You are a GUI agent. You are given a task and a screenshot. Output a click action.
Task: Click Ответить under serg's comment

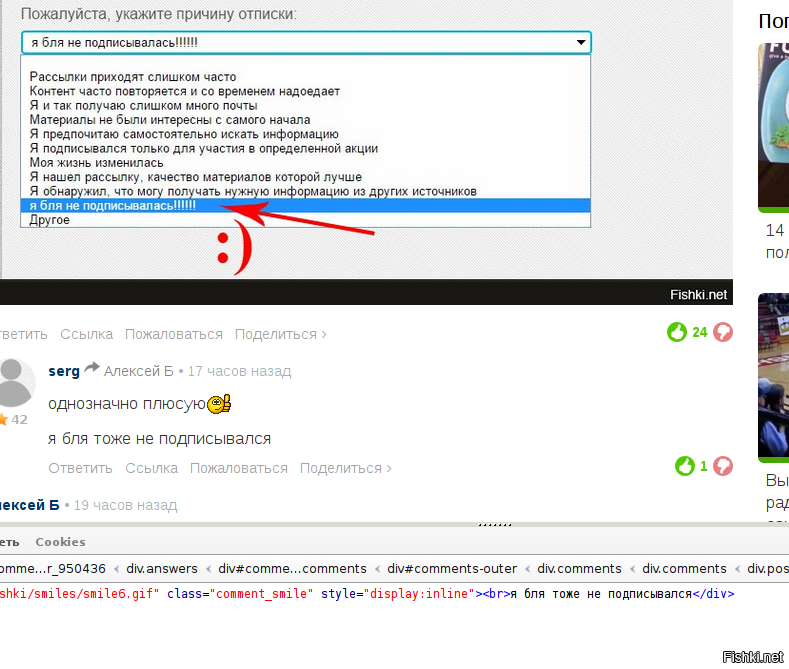pyautogui.click(x=80, y=468)
